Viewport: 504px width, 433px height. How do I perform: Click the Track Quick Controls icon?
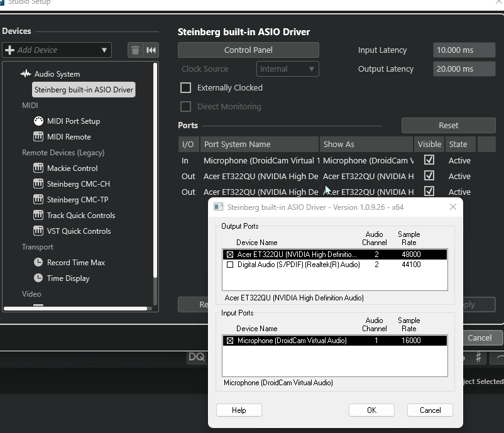click(x=38, y=216)
